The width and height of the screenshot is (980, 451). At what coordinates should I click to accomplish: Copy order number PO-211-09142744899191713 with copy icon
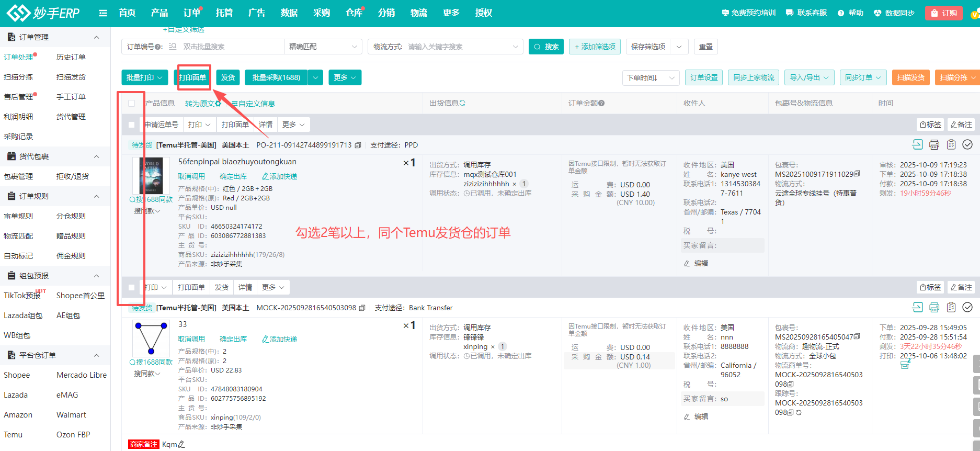358,145
